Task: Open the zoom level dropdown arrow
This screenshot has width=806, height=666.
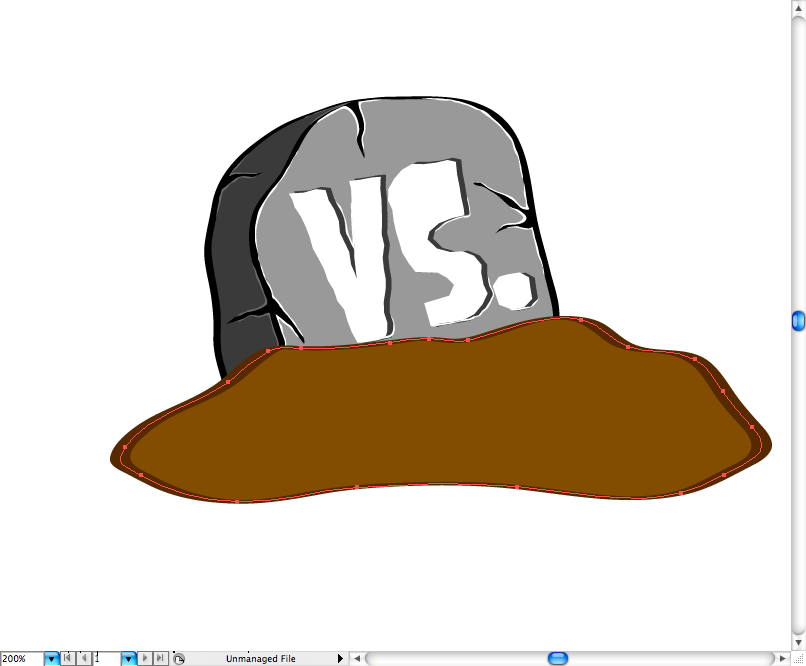Action: pos(51,659)
